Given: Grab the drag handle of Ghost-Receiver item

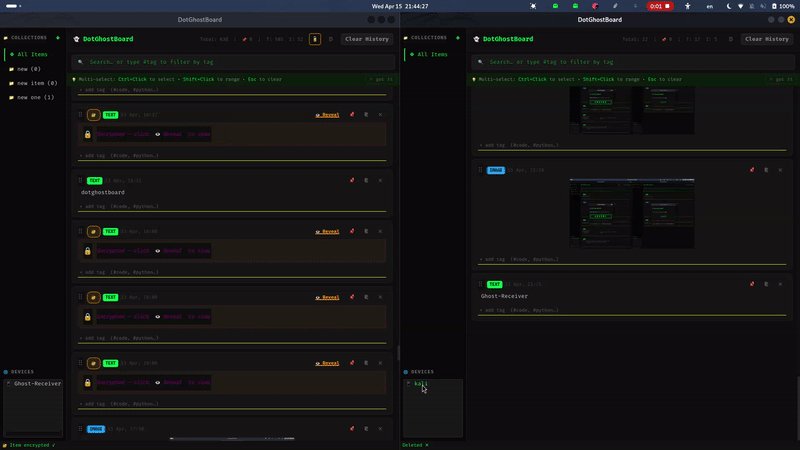Looking at the screenshot, I should point(480,284).
